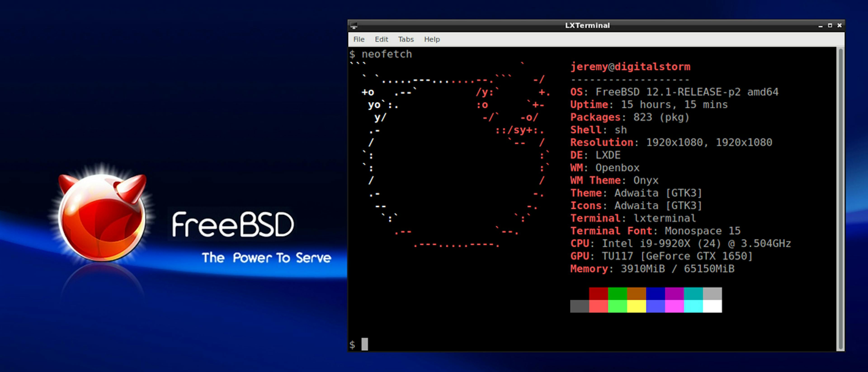The width and height of the screenshot is (868, 372).
Task: Click the terminal cursor at the bottom prompt
Action: 365,344
